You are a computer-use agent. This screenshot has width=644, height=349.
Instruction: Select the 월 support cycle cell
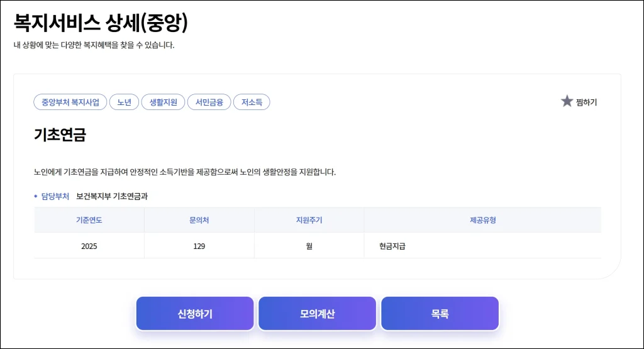(309, 246)
